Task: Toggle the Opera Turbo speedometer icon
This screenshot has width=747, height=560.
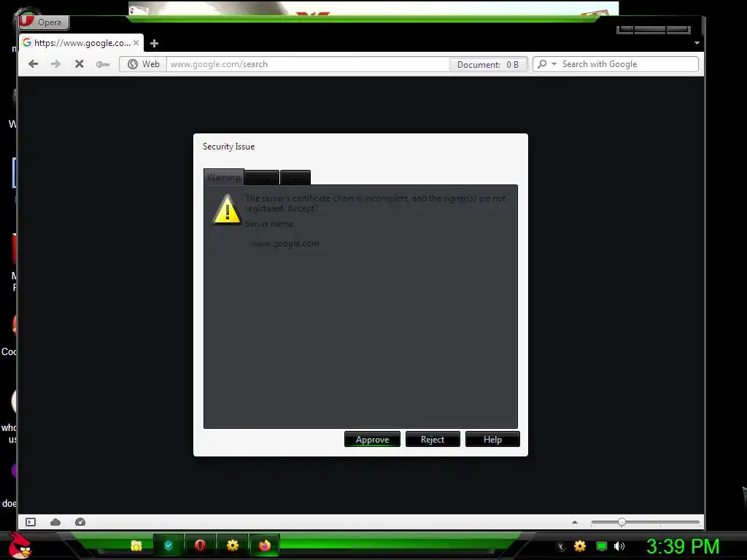Action: coord(80,522)
